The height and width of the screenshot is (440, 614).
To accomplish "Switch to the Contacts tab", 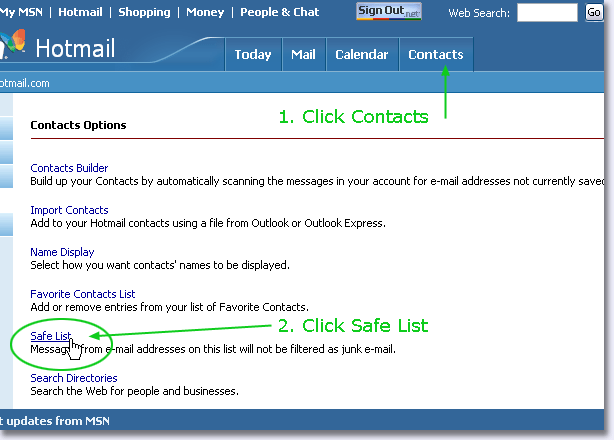I will [x=436, y=54].
